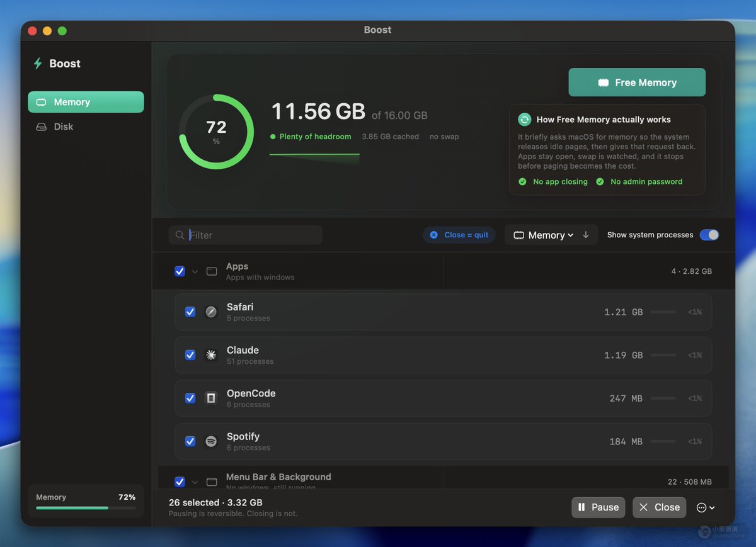Pause the selected processes

598,507
